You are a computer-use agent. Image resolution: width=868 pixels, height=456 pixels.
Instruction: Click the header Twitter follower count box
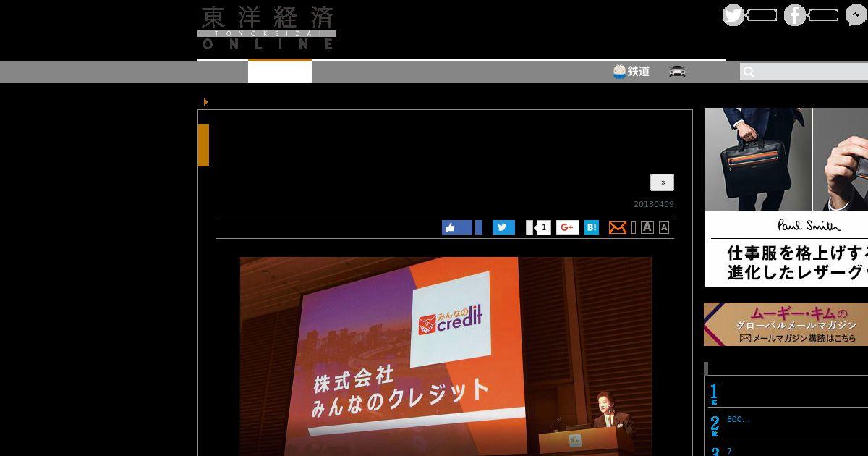(761, 15)
